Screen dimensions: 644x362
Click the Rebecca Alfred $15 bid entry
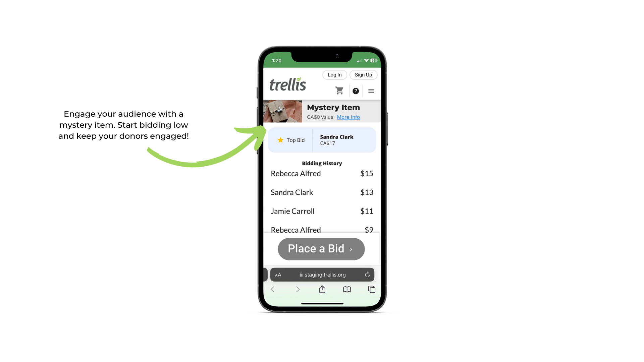322,173
